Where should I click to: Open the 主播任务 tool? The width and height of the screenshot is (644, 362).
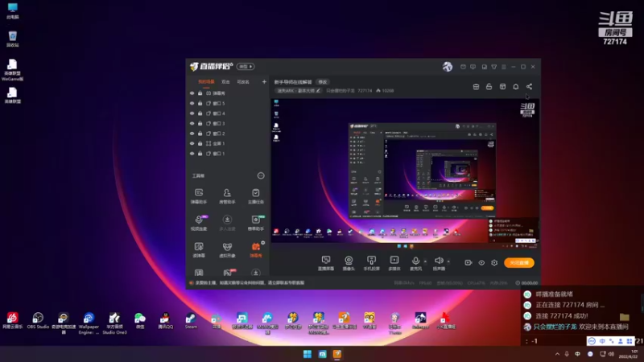pos(255,195)
